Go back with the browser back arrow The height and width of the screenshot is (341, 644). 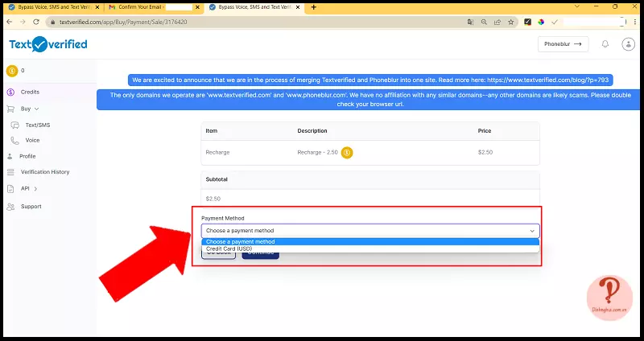11,22
